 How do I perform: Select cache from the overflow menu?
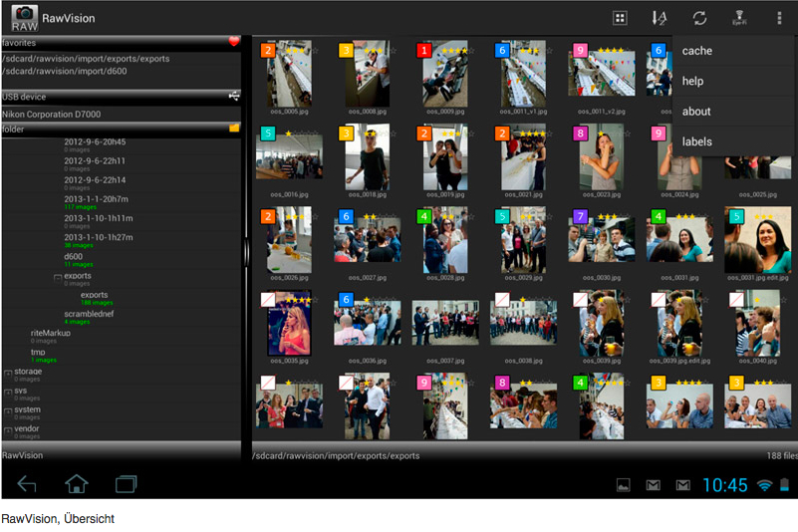[x=733, y=51]
